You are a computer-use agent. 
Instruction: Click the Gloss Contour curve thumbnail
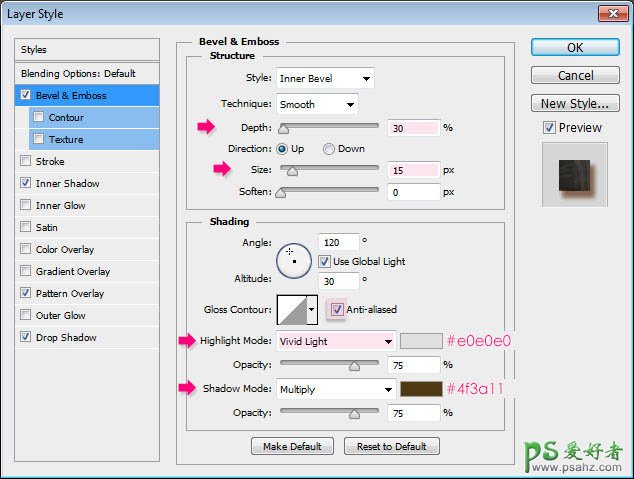pos(290,310)
